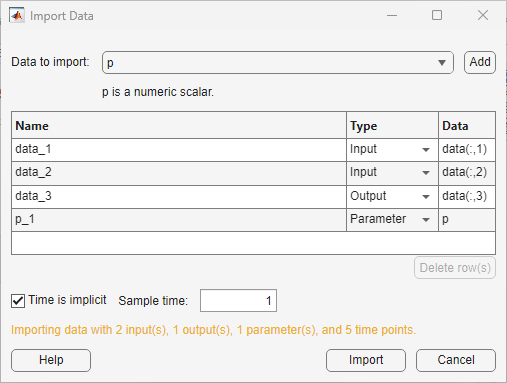507x383 pixels.
Task: Click the Add button
Action: click(x=480, y=62)
